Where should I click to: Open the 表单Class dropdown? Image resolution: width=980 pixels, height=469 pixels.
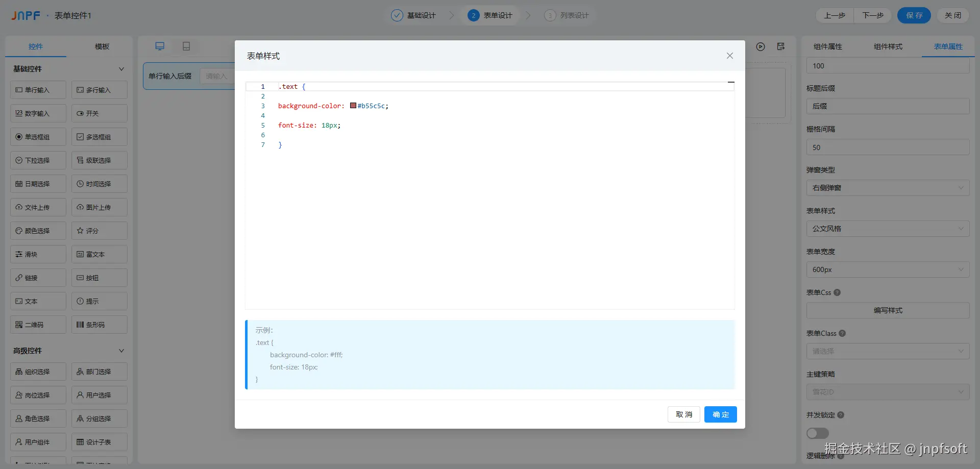coord(888,351)
